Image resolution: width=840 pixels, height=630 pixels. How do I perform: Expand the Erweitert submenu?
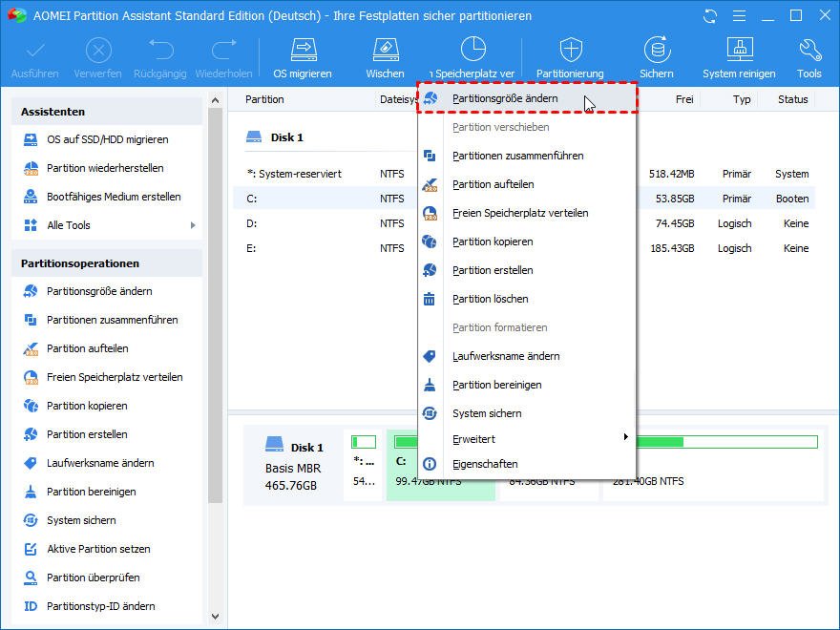[527, 439]
